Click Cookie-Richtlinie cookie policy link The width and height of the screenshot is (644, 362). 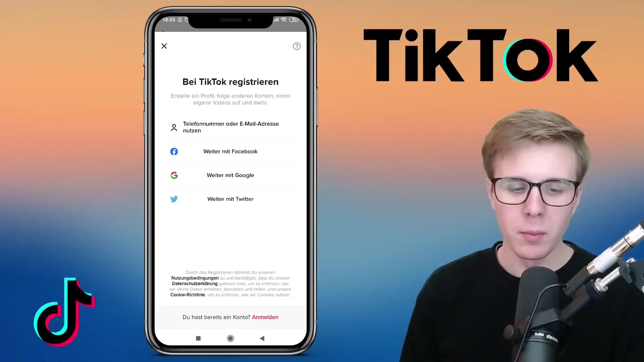(187, 295)
